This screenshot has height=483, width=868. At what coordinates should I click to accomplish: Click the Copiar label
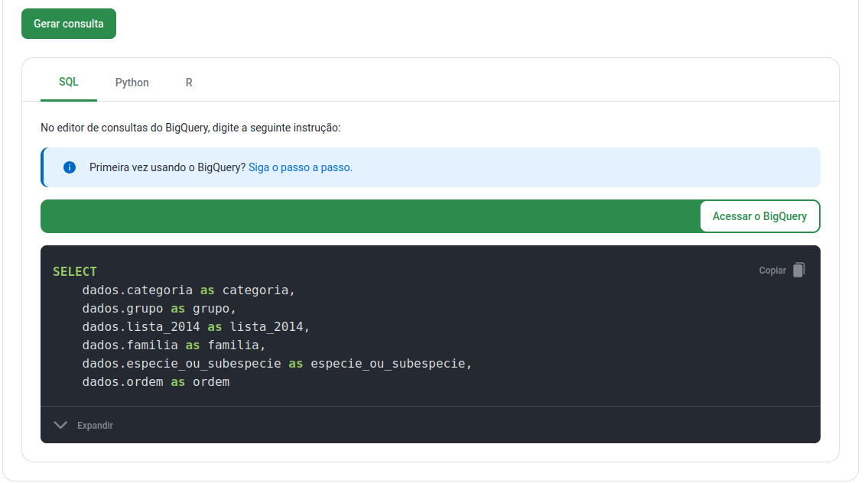[772, 271]
